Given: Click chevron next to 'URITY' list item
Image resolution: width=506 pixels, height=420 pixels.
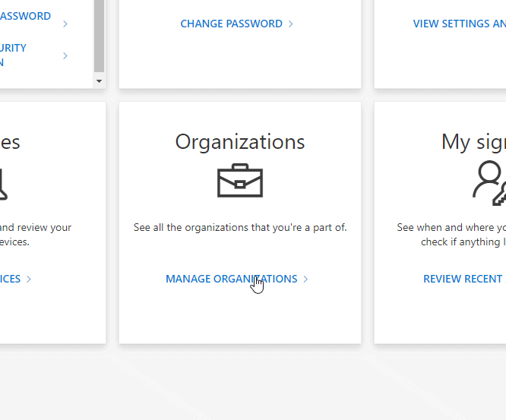Looking at the screenshot, I should (65, 55).
